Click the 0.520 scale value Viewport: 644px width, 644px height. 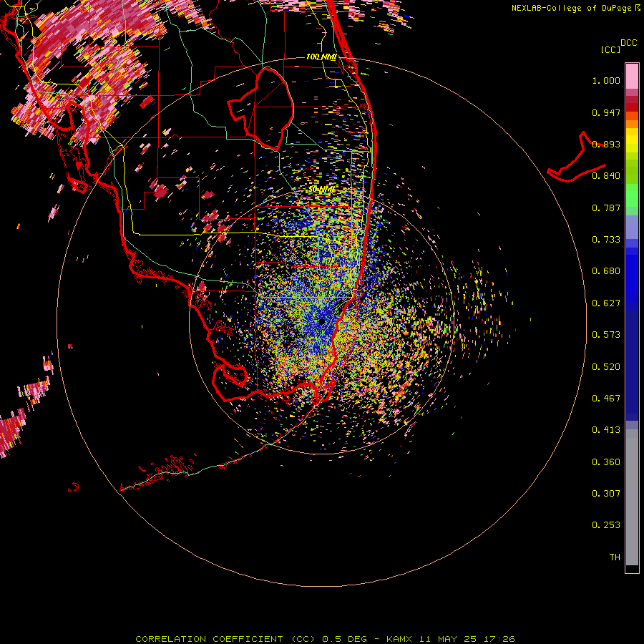coord(606,367)
